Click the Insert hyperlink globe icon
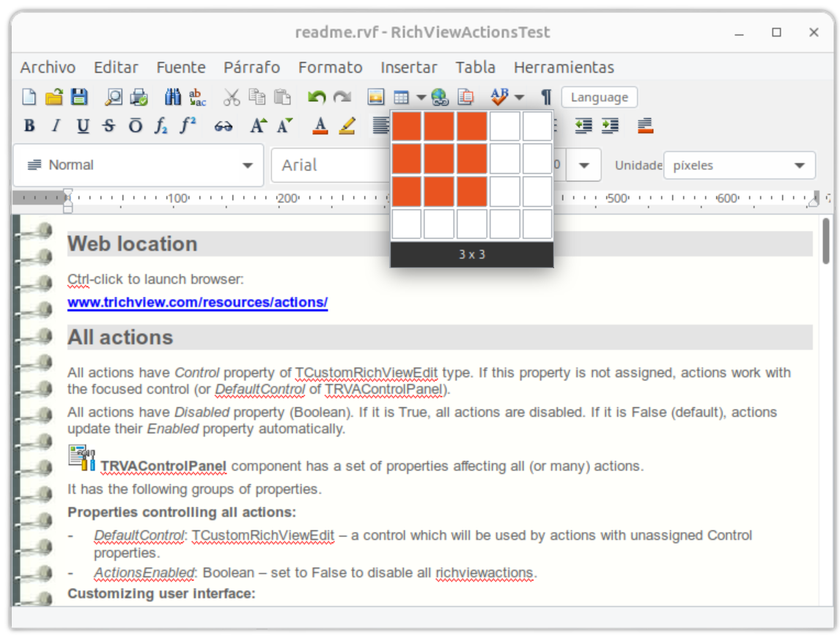The image size is (840, 636). (440, 97)
